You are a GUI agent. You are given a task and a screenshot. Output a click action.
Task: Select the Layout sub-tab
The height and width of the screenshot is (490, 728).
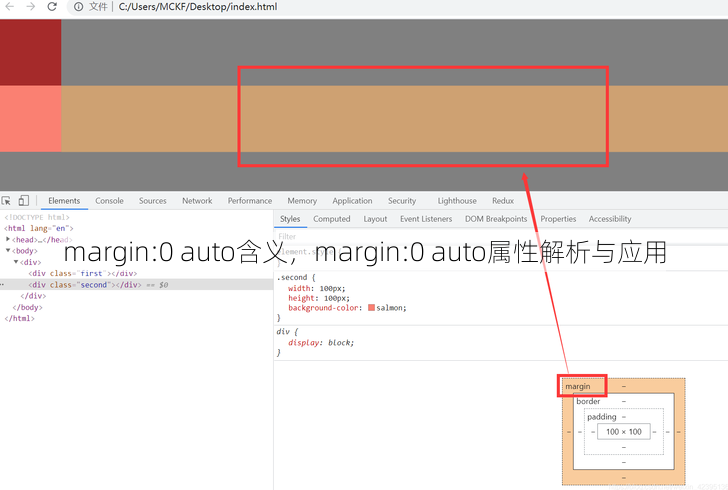(375, 219)
